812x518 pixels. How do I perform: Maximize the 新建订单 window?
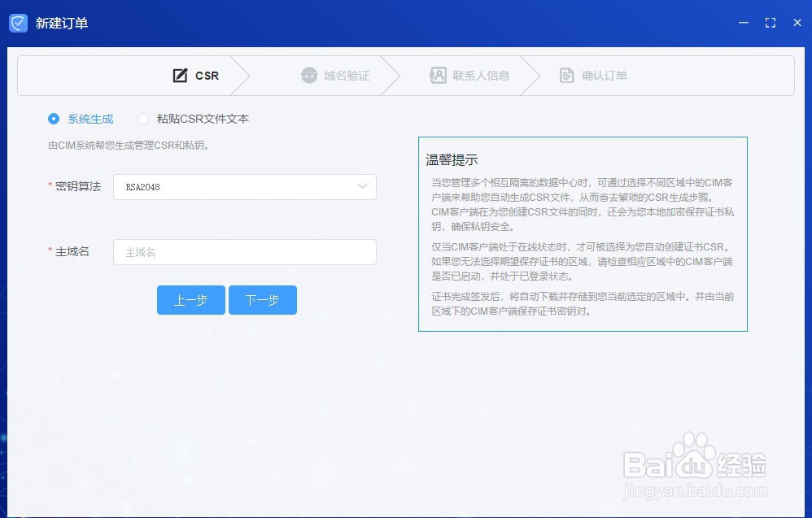pyautogui.click(x=771, y=23)
